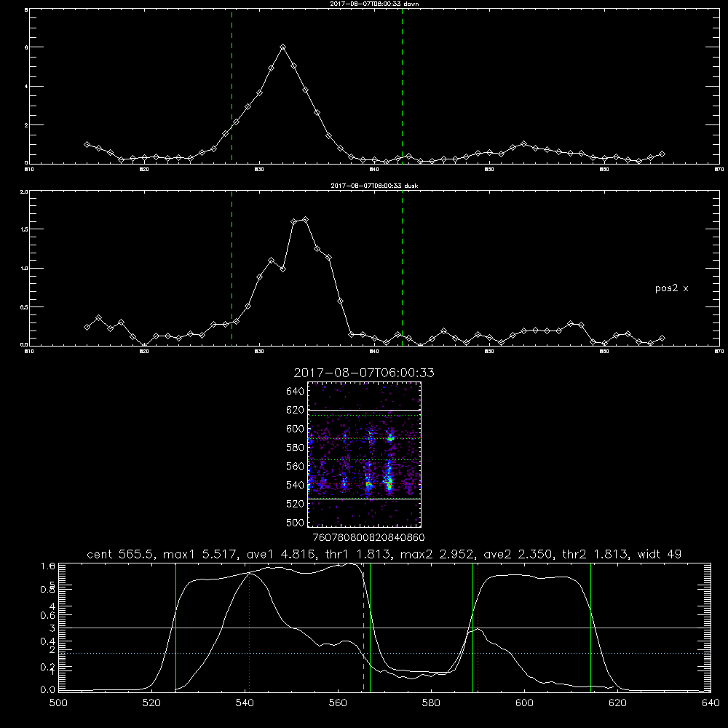The height and width of the screenshot is (728, 728).
Task: Click the bottom plot x-axis label '500'
Action: [x=58, y=703]
